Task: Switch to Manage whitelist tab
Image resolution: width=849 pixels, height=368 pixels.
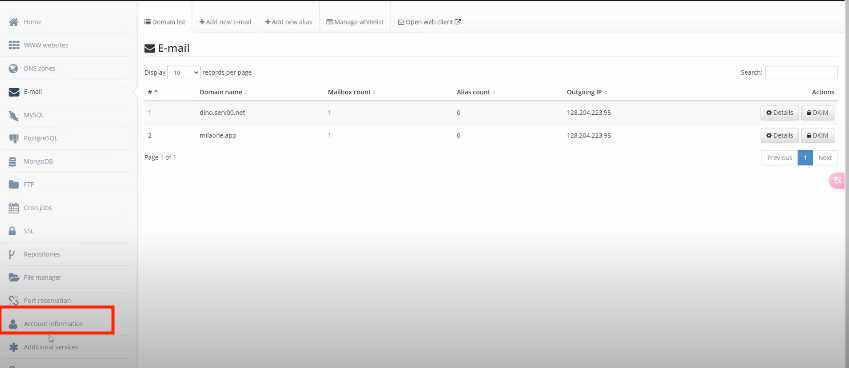Action: (355, 22)
